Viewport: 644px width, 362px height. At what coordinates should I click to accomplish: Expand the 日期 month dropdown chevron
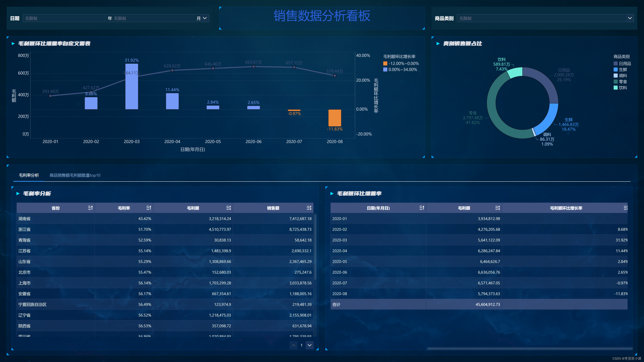point(205,18)
